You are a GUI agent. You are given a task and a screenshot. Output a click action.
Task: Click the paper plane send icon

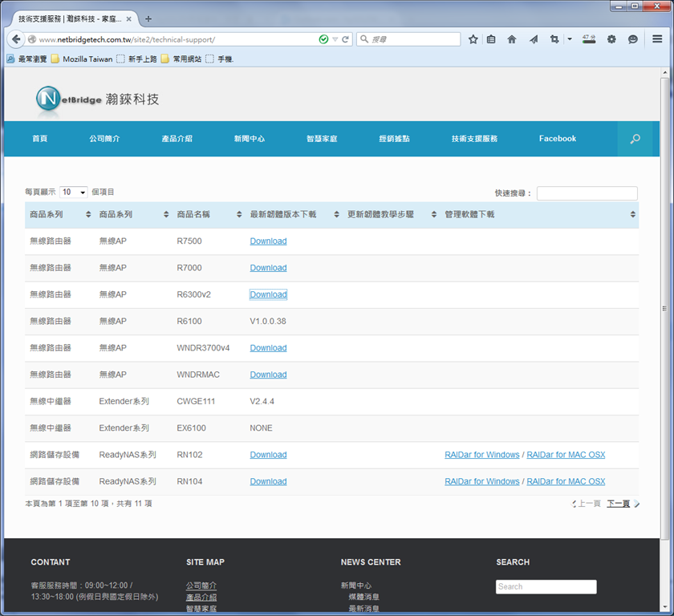click(x=534, y=39)
